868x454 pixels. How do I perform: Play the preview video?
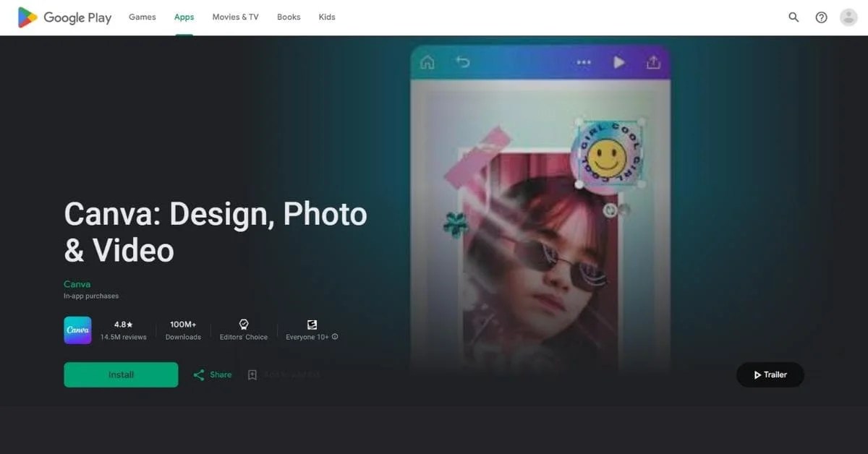coord(619,62)
